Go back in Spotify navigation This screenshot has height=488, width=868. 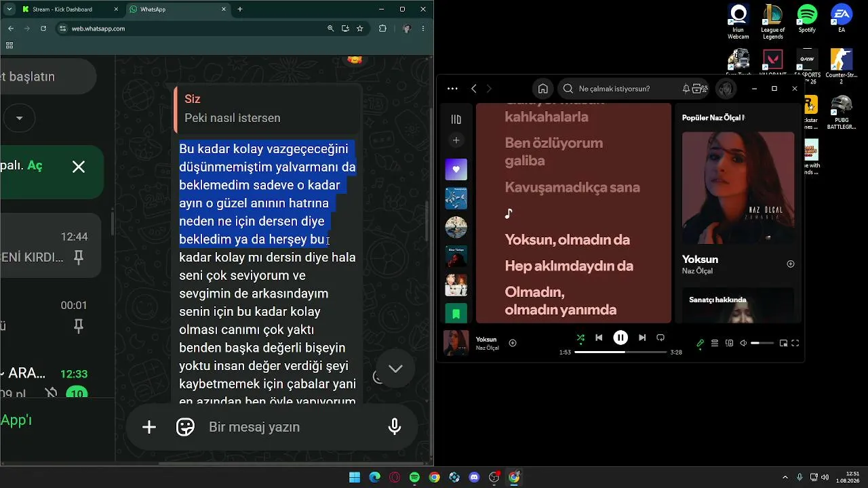(474, 89)
